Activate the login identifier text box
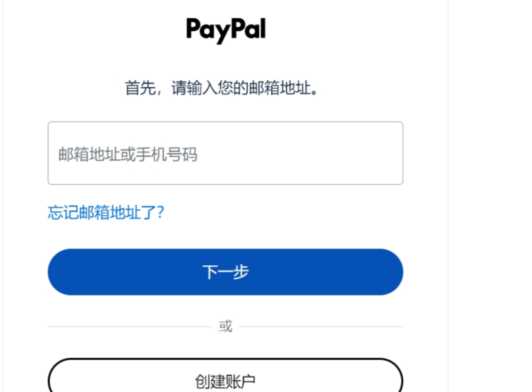The image size is (532, 392). (x=225, y=153)
